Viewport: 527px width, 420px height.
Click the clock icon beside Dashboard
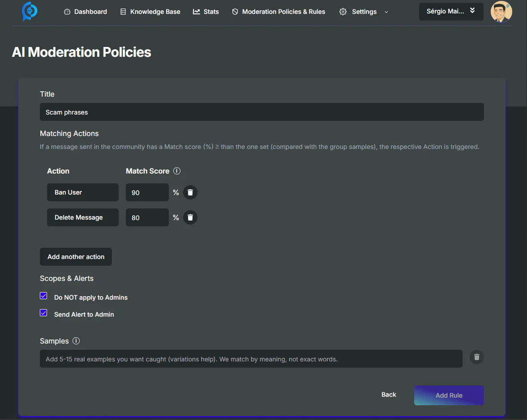68,12
